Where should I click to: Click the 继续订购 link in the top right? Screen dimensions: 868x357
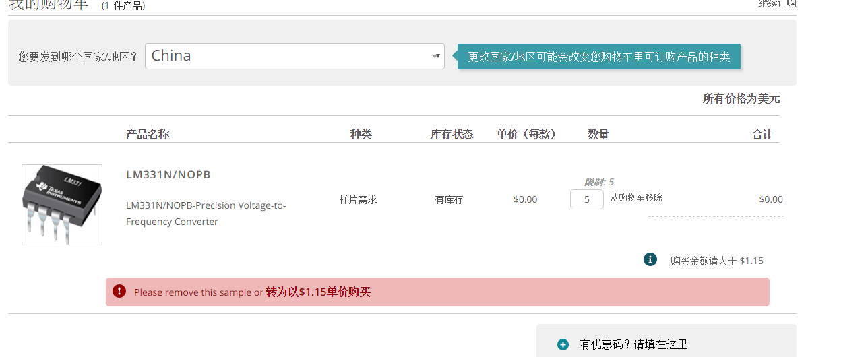(x=777, y=3)
